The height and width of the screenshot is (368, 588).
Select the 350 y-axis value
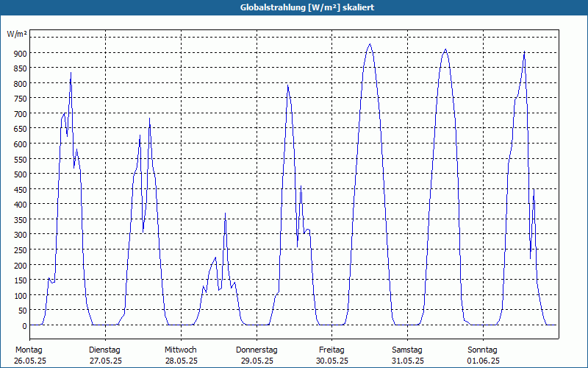point(21,219)
